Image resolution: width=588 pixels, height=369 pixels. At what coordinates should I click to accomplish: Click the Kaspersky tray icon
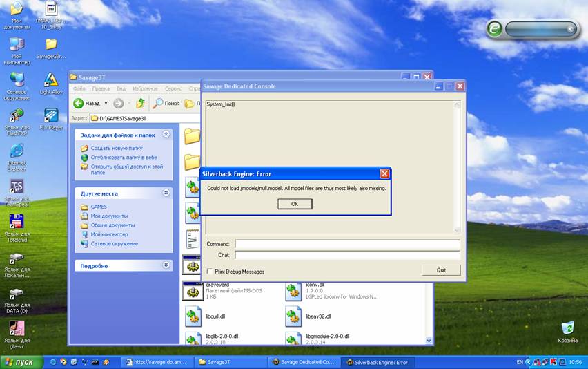point(553,362)
